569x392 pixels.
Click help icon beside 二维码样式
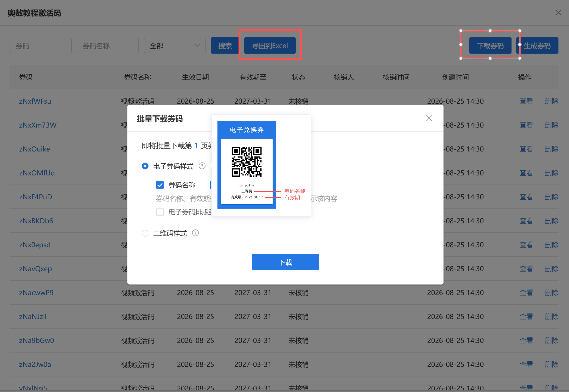pyautogui.click(x=195, y=233)
